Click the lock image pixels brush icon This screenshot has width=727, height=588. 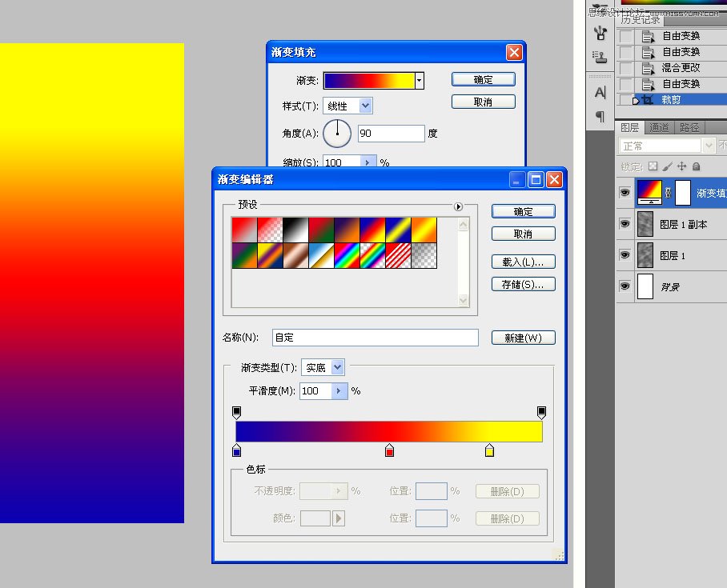(667, 166)
